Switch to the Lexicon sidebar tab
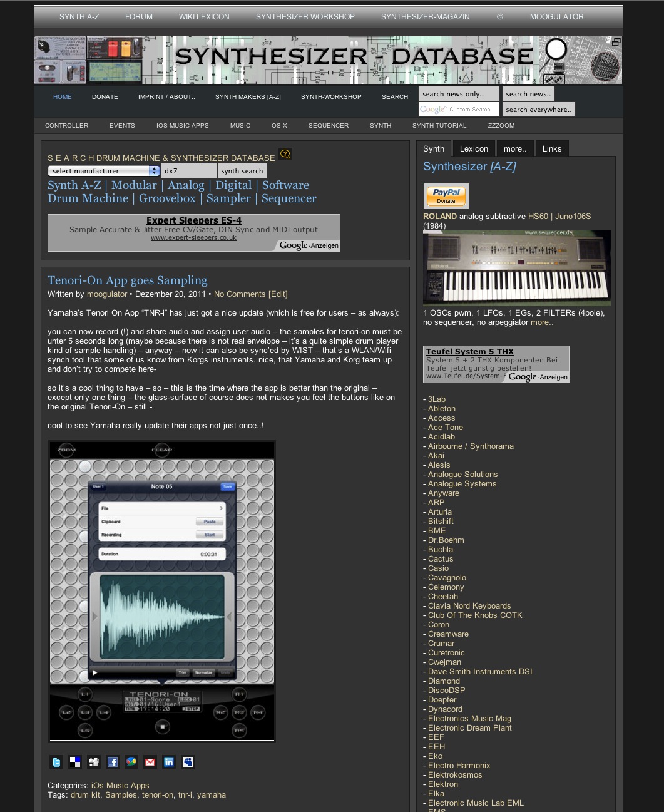 (474, 149)
